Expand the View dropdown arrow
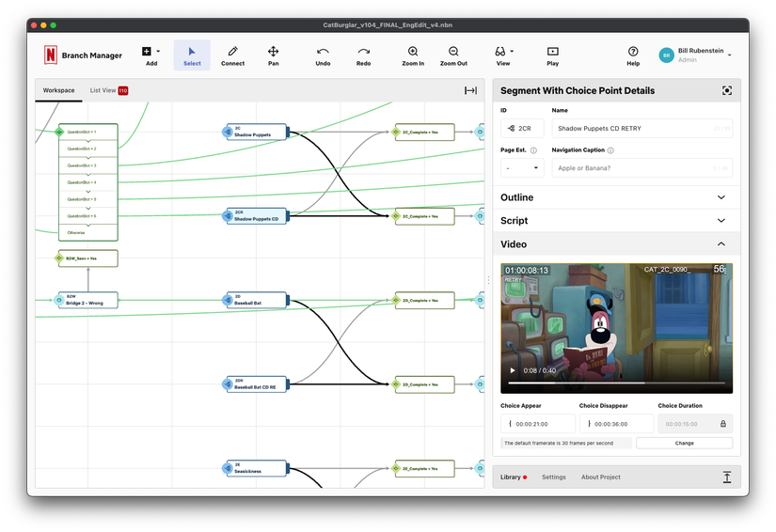 pyautogui.click(x=512, y=51)
